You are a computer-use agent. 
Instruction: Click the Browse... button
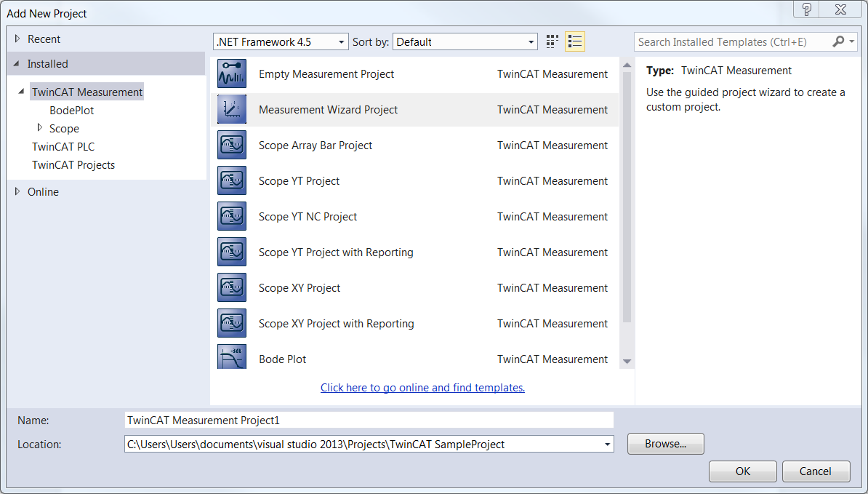[x=665, y=444]
